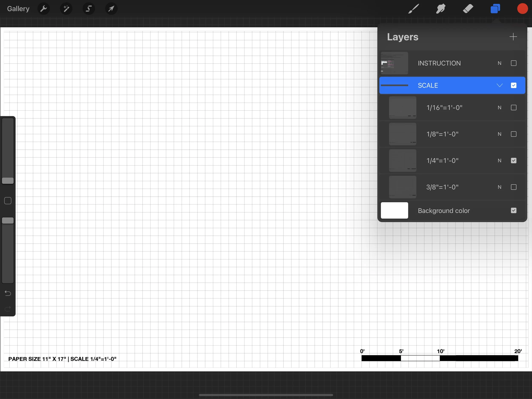Open the Adjustments magic wand menu
532x399 pixels.
[66, 9]
